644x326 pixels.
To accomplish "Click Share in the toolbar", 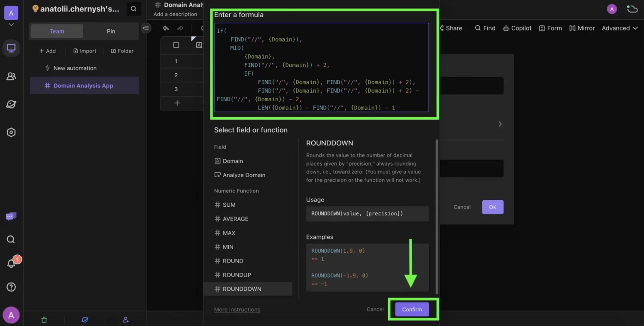I will coord(451,28).
